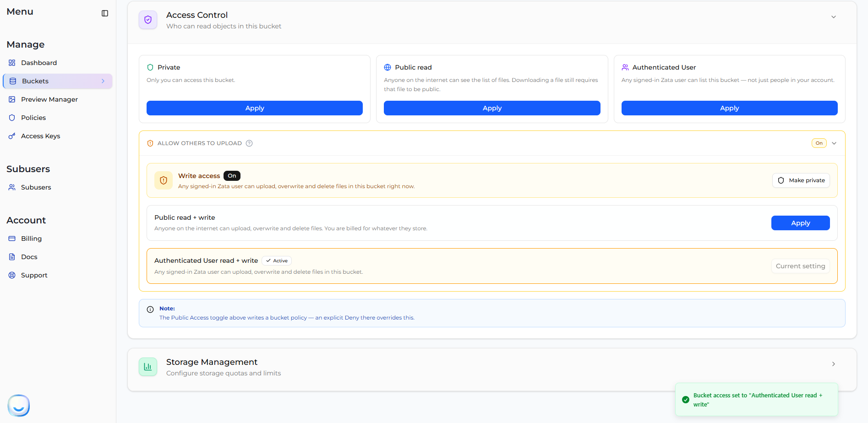Click the Current setting button
This screenshot has width=868, height=423.
tap(800, 266)
